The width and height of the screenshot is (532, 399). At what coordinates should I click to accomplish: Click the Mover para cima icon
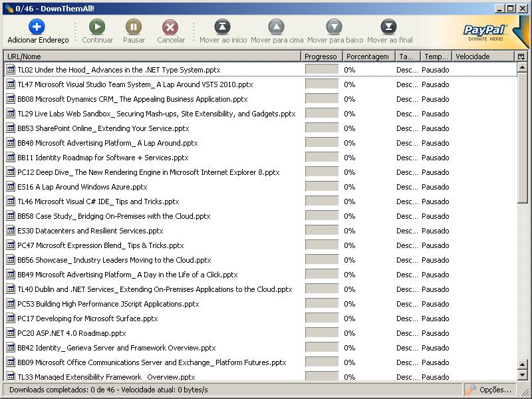[x=277, y=27]
